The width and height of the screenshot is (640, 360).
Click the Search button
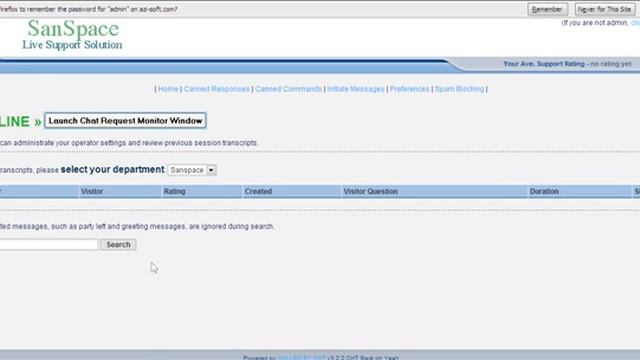pyautogui.click(x=118, y=244)
